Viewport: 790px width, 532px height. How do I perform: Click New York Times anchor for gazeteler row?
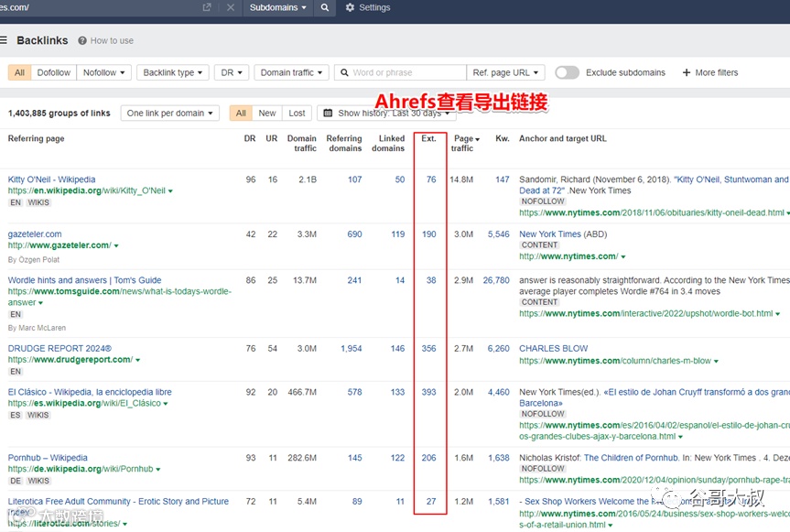[x=550, y=234]
